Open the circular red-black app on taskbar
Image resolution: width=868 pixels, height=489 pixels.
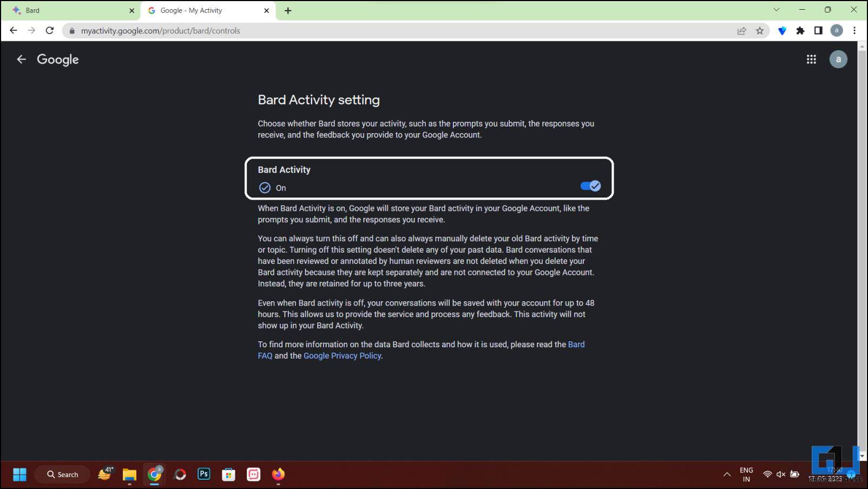pyautogui.click(x=180, y=474)
